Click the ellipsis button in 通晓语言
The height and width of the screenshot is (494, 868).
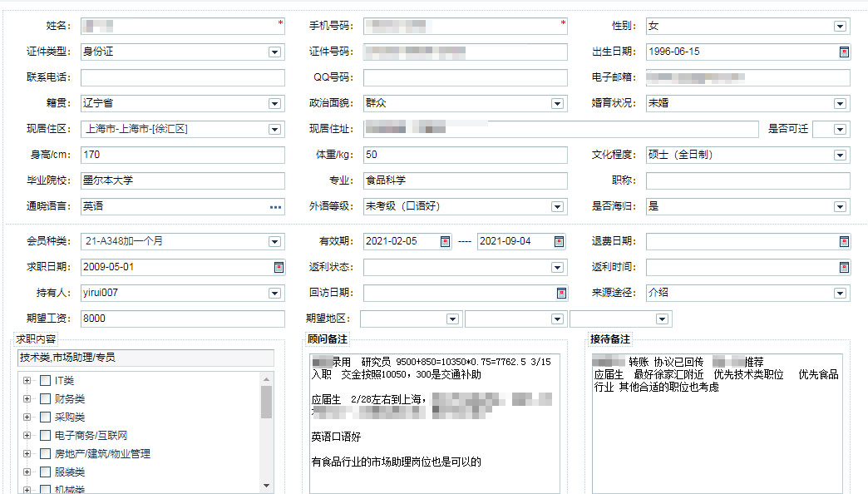coord(276,207)
